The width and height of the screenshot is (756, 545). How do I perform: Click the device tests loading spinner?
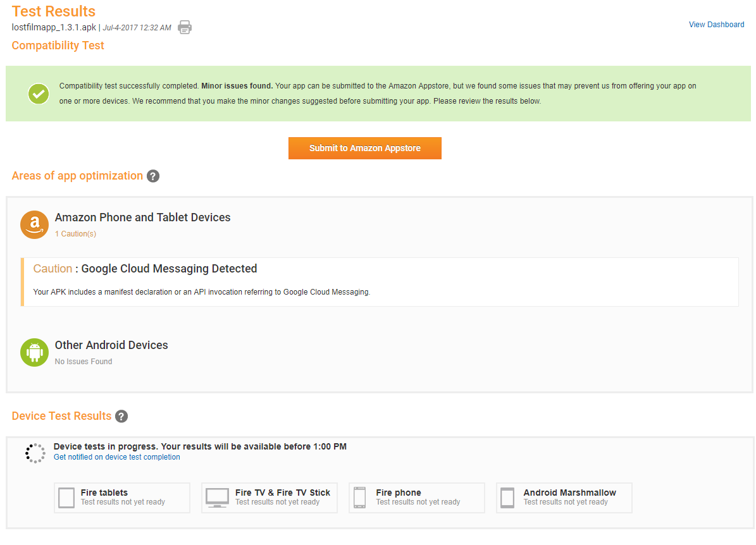[x=35, y=453]
